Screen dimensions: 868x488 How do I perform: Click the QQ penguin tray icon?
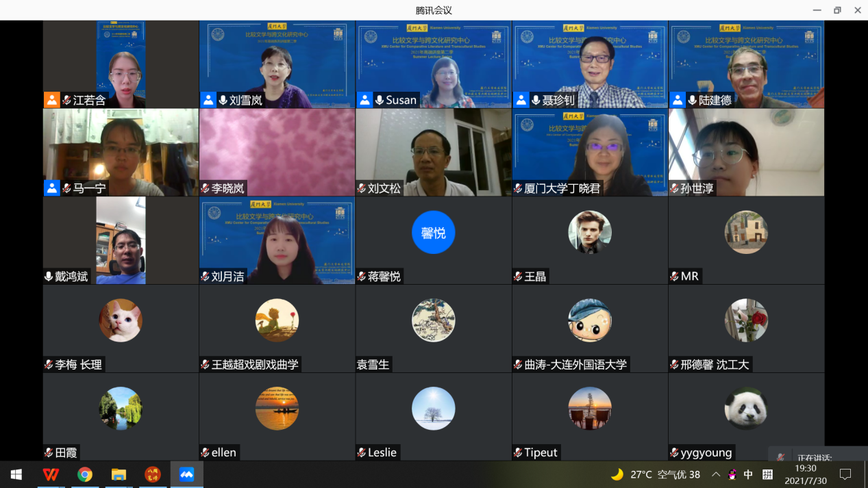coord(732,474)
